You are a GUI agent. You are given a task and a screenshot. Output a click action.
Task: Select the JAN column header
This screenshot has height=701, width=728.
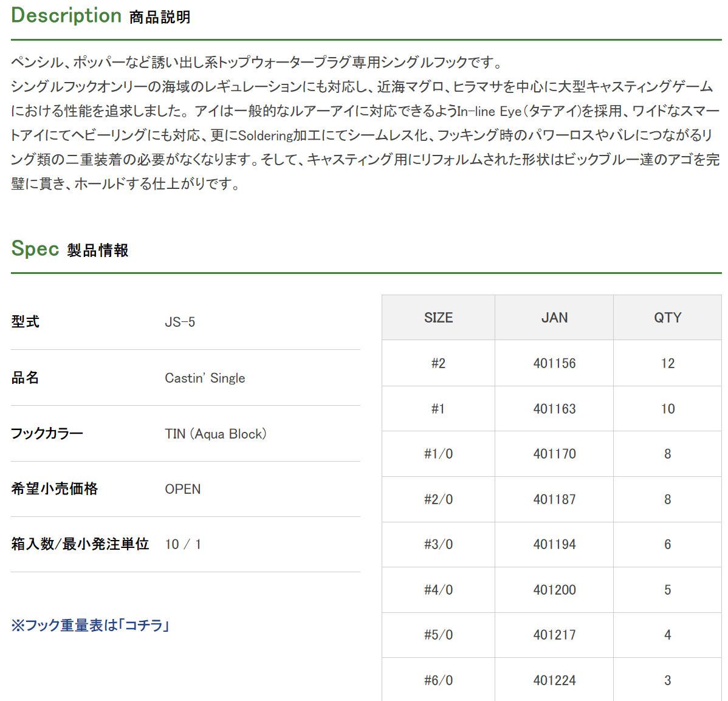pyautogui.click(x=554, y=318)
